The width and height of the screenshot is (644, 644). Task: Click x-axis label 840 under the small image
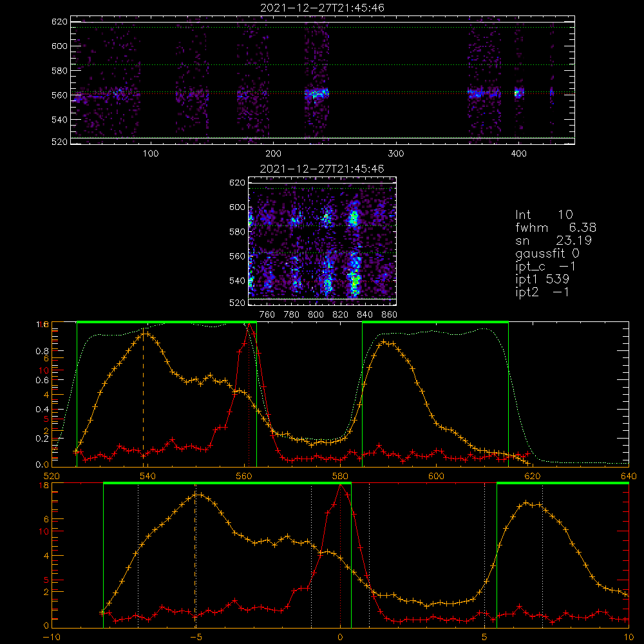point(365,315)
